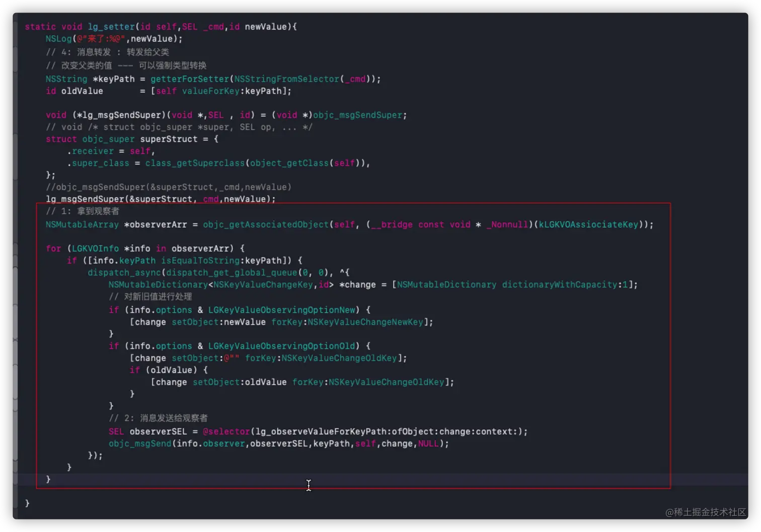761x532 pixels.
Task: Click the SEL observerSEL declaration
Action: pyautogui.click(x=147, y=431)
